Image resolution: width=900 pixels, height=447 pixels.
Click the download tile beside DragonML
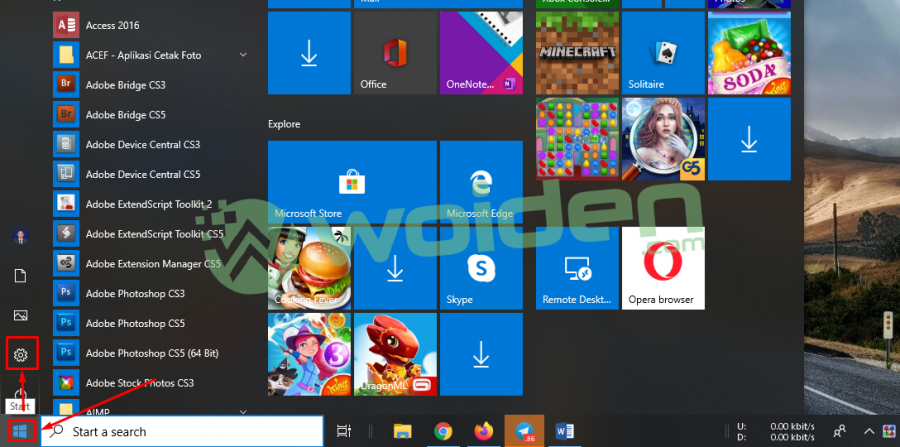(x=481, y=354)
